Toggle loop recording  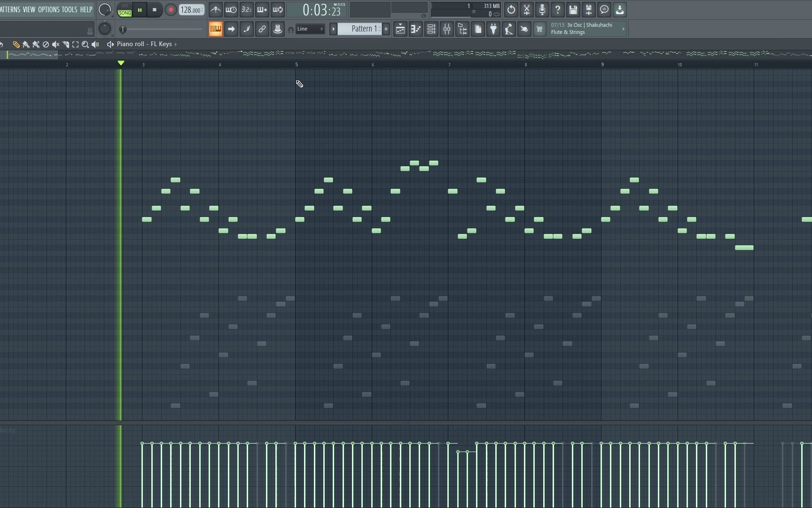tap(278, 9)
